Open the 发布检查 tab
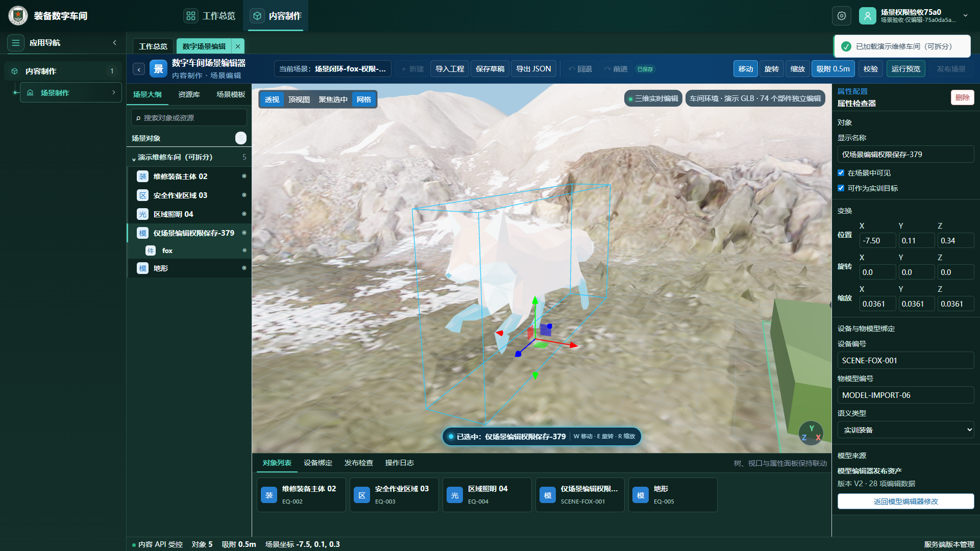This screenshot has width=980, height=551. 359,463
